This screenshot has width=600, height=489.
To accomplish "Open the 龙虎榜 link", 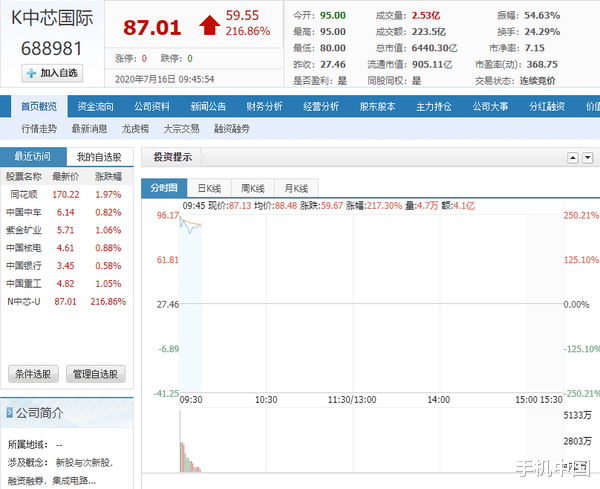I will pyautogui.click(x=135, y=129).
